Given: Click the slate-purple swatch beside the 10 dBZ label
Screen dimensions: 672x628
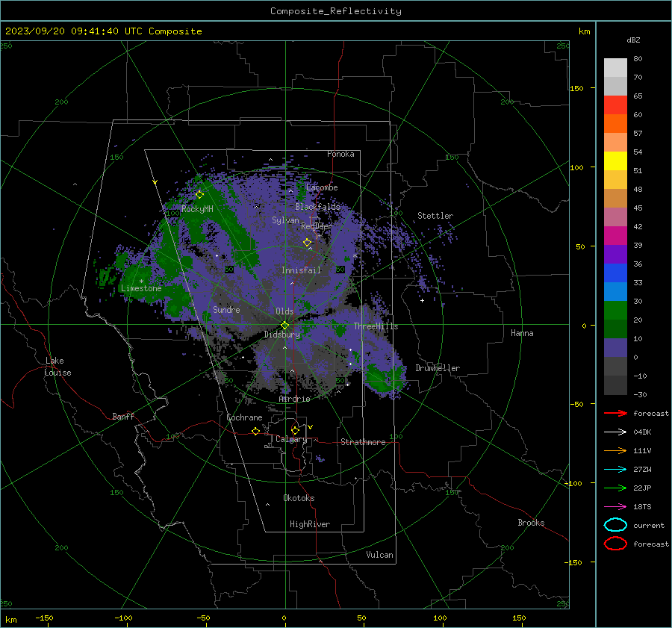Looking at the screenshot, I should 615,347.
